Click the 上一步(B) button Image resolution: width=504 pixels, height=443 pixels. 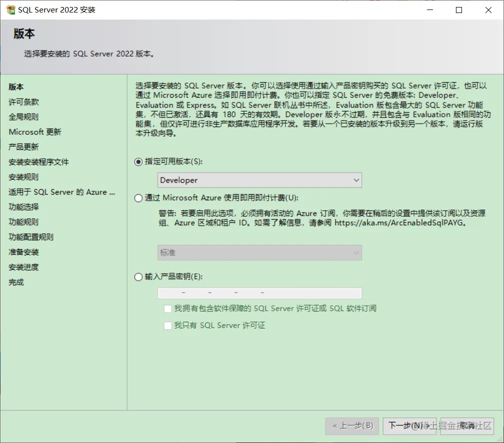point(352,426)
